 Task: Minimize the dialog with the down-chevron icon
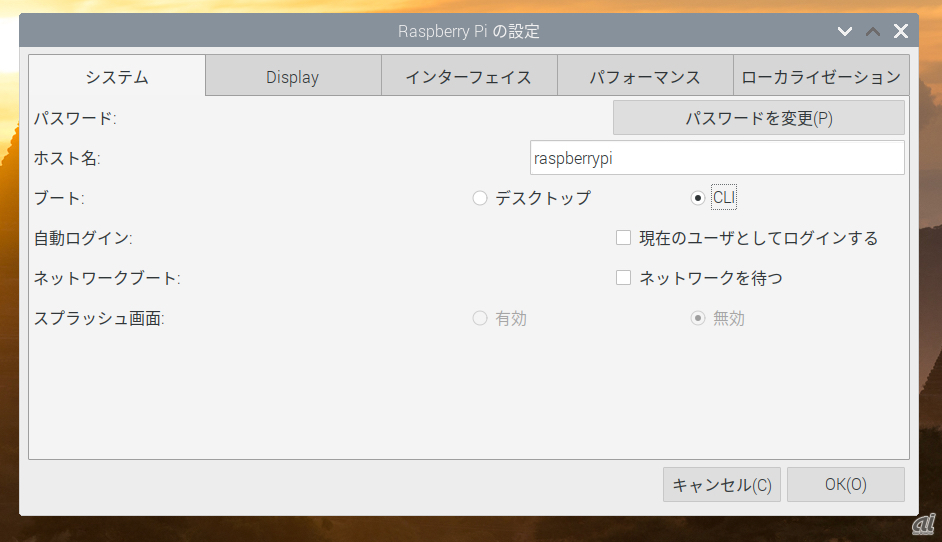(845, 31)
